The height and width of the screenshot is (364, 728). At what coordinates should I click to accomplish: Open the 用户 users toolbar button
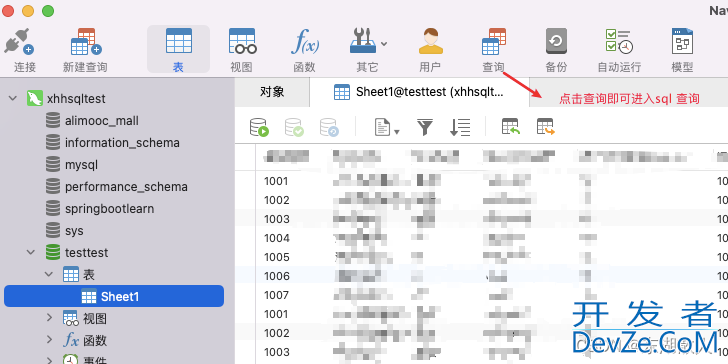(430, 49)
